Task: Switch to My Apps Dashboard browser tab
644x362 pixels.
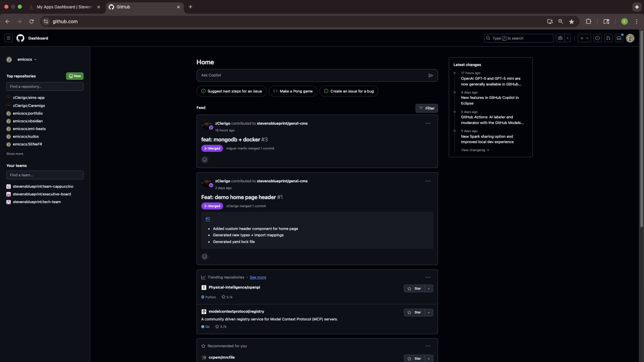Action: (x=64, y=7)
